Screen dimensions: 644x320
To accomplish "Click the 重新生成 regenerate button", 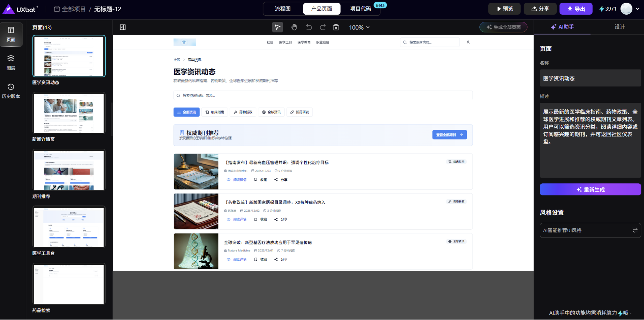I will click(590, 189).
